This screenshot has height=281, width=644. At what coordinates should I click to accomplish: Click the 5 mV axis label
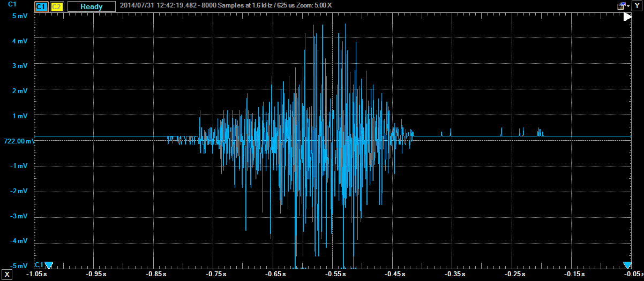tap(20, 16)
